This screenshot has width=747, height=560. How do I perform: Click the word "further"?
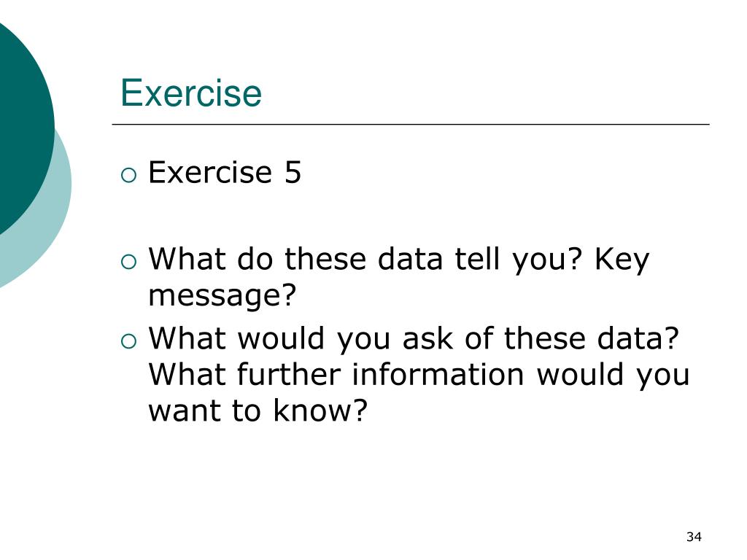tap(289, 374)
